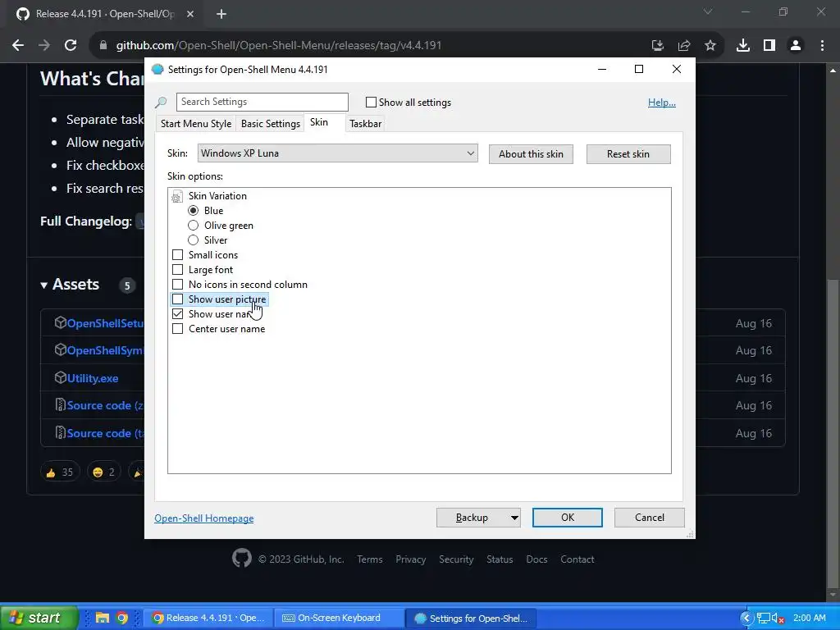The height and width of the screenshot is (630, 840).
Task: Click the magnifier icon beside Search Settings
Action: tap(161, 102)
